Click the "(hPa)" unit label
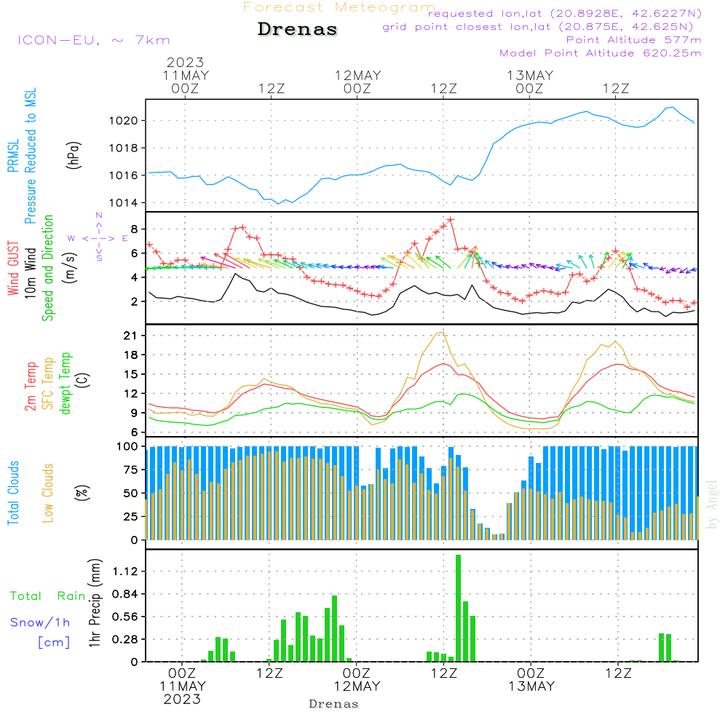This screenshot has width=728, height=728. (x=74, y=155)
